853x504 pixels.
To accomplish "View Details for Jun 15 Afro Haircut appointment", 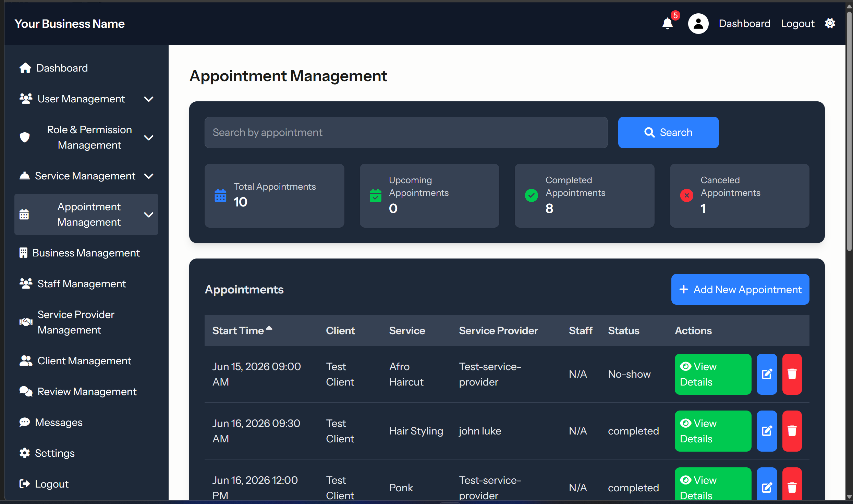I will pyautogui.click(x=713, y=374).
